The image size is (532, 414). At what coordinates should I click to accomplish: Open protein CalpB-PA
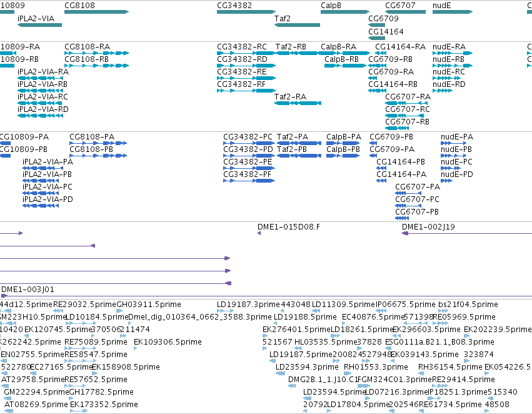click(x=344, y=137)
